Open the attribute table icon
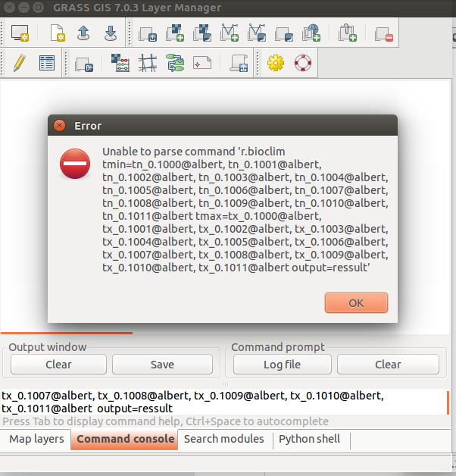Screen dimensions: 456x476 click(47, 63)
